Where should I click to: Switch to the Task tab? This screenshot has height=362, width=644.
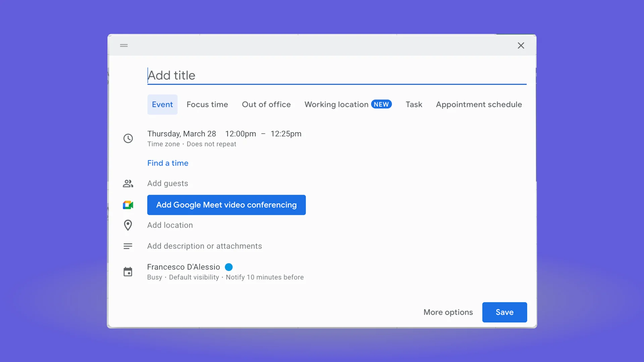click(x=414, y=104)
